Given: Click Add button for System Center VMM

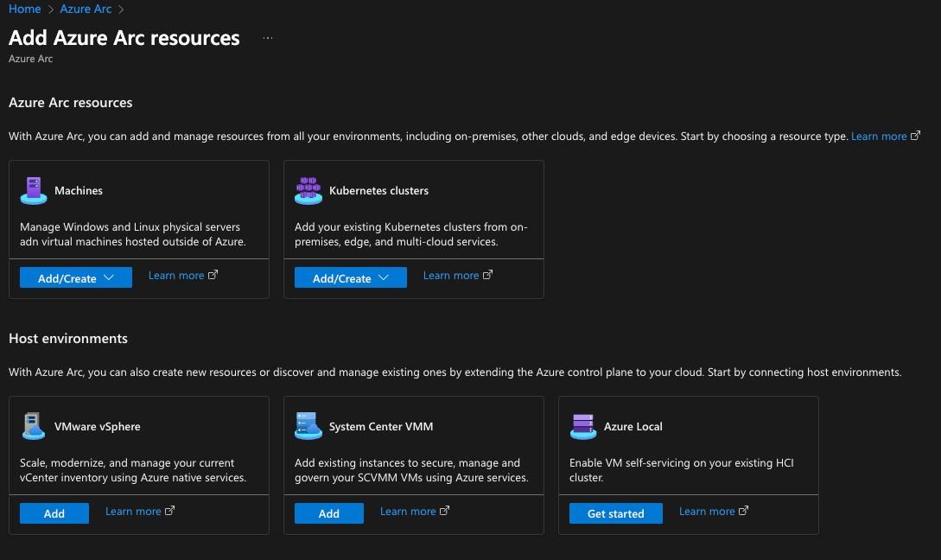Looking at the screenshot, I should click(x=329, y=514).
